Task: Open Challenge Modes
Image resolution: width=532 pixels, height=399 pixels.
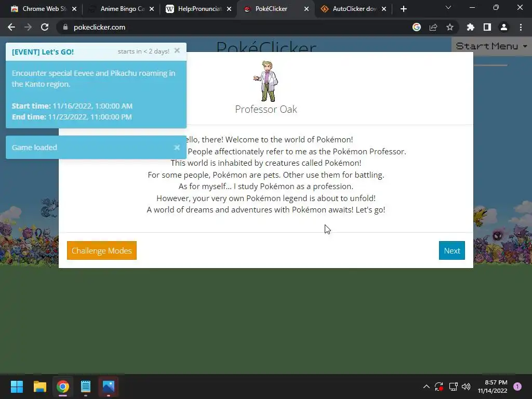Action: click(x=101, y=250)
